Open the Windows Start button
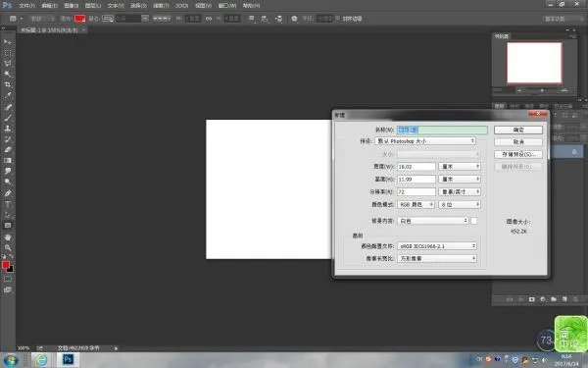 11,360
